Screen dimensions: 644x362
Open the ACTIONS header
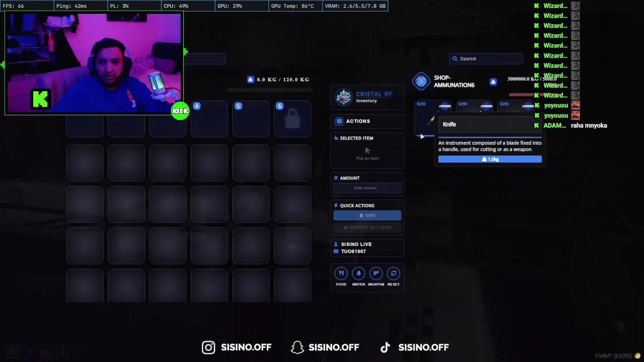pos(367,121)
